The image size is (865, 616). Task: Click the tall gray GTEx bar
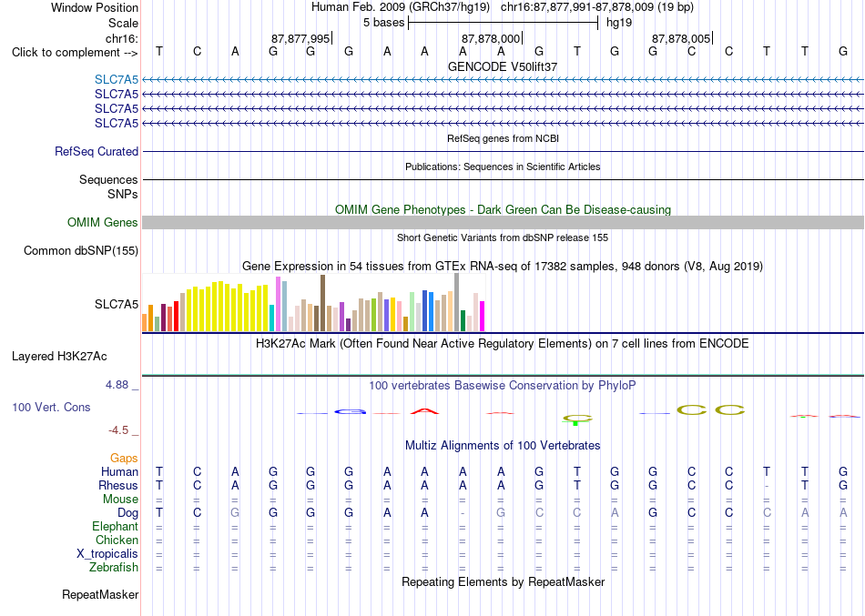457,302
